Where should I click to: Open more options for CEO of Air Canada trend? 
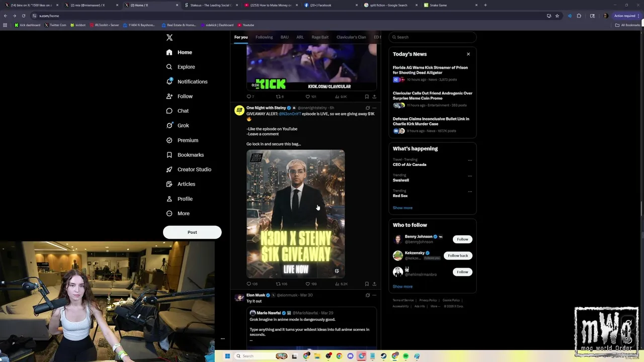point(470,160)
